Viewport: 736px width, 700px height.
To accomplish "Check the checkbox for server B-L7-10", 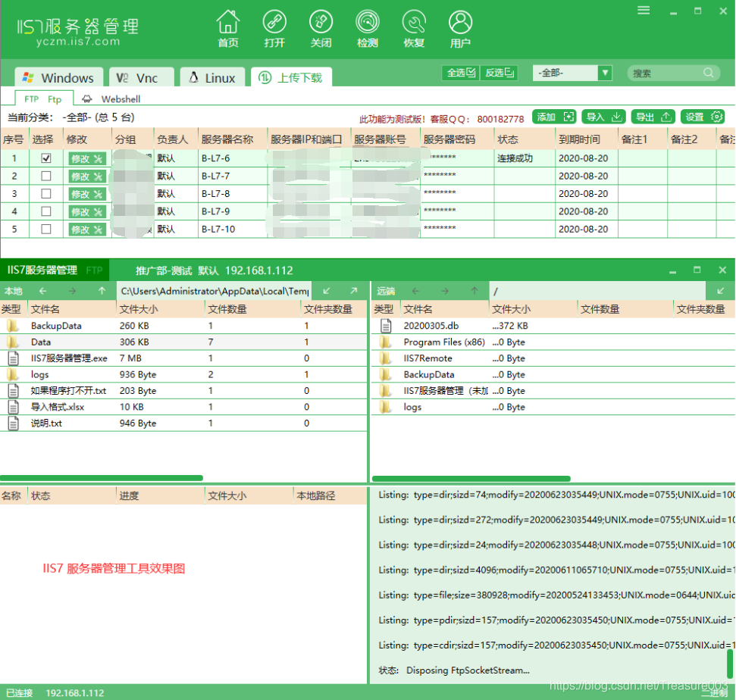I will click(46, 229).
